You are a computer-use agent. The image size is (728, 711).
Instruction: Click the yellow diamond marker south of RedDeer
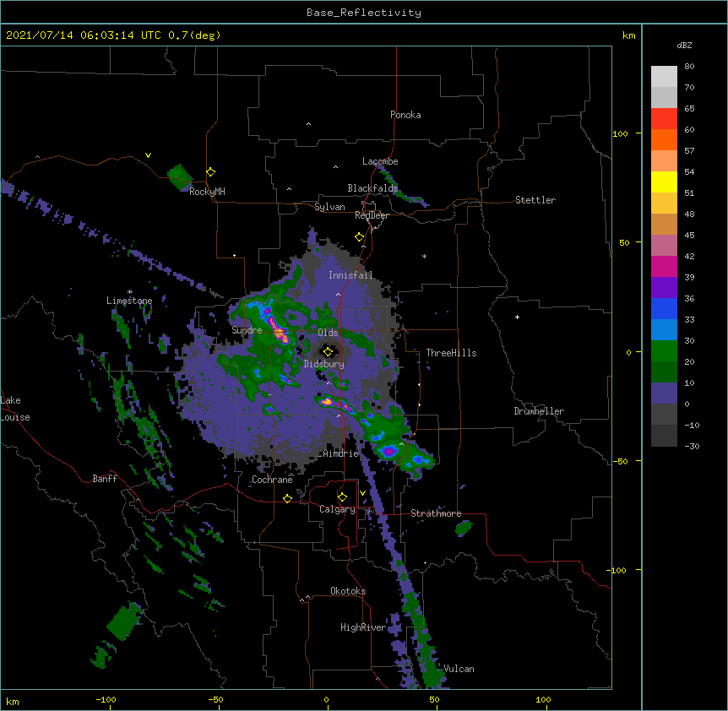(360, 237)
